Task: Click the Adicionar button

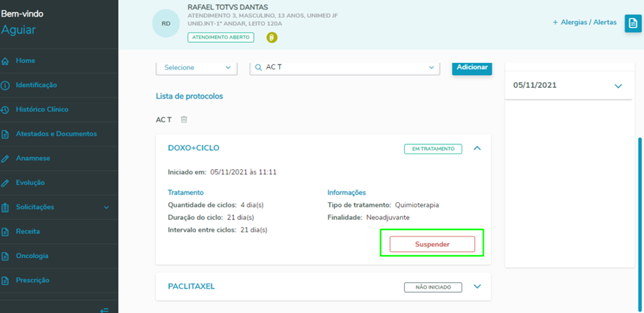Action: click(x=472, y=68)
